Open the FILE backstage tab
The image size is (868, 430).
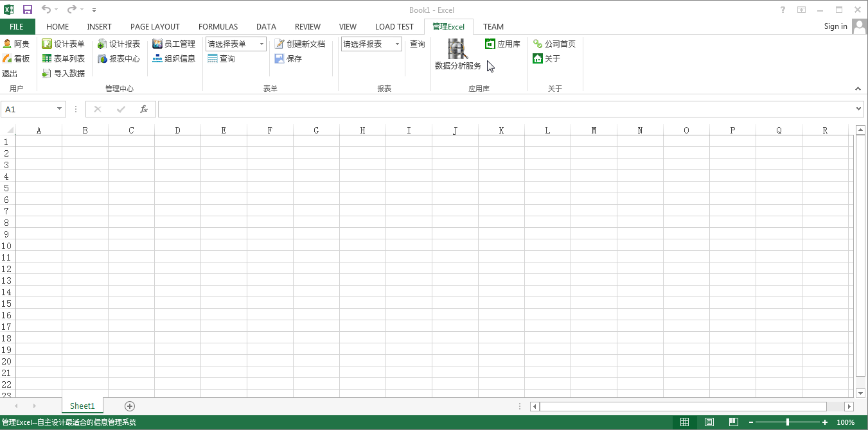[17, 27]
